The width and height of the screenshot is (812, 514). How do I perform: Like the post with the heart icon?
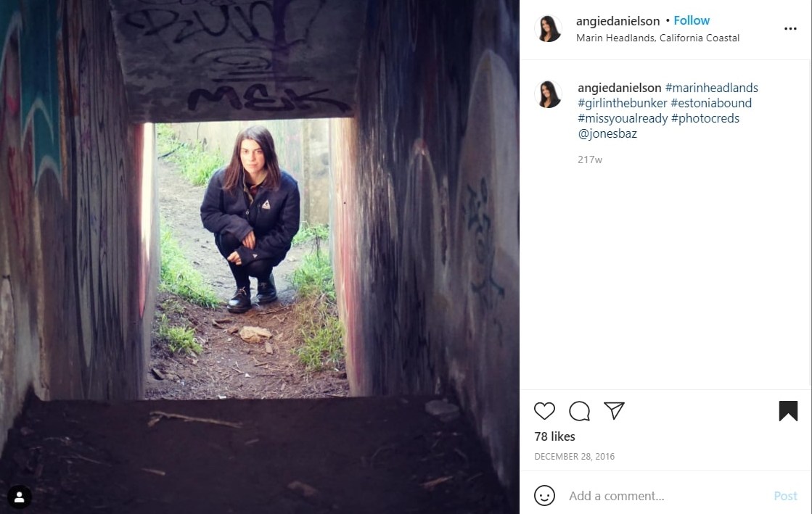click(544, 411)
